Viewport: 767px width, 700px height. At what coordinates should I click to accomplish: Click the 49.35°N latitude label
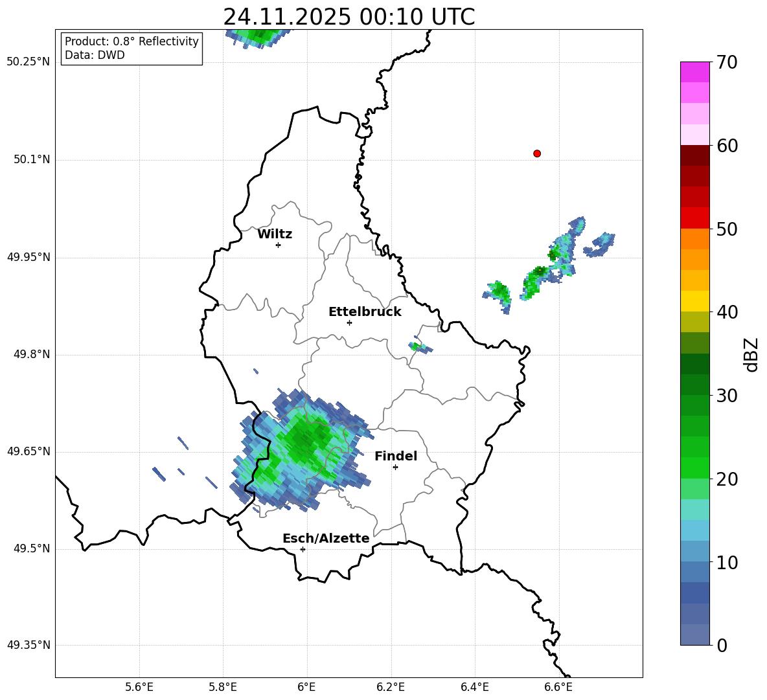point(29,645)
